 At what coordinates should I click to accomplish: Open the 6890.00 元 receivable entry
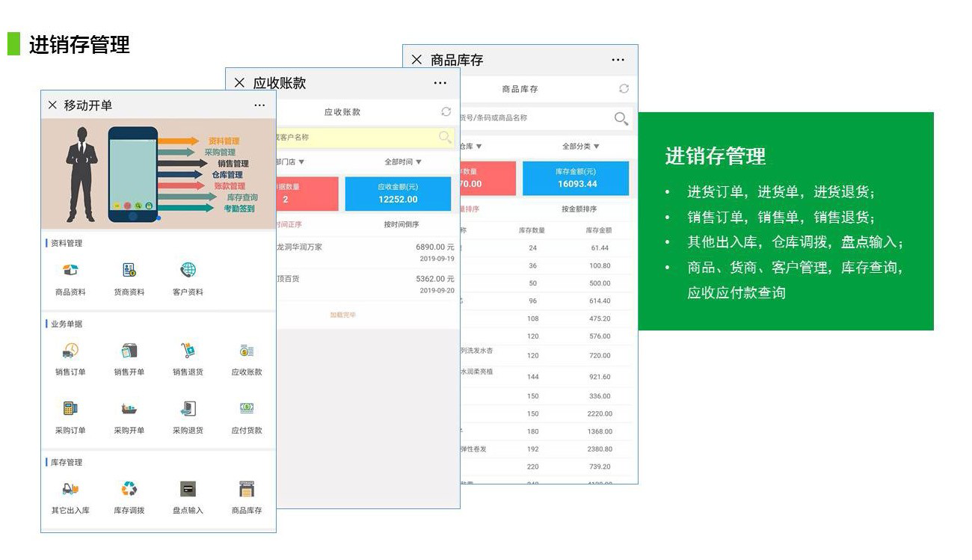point(366,253)
